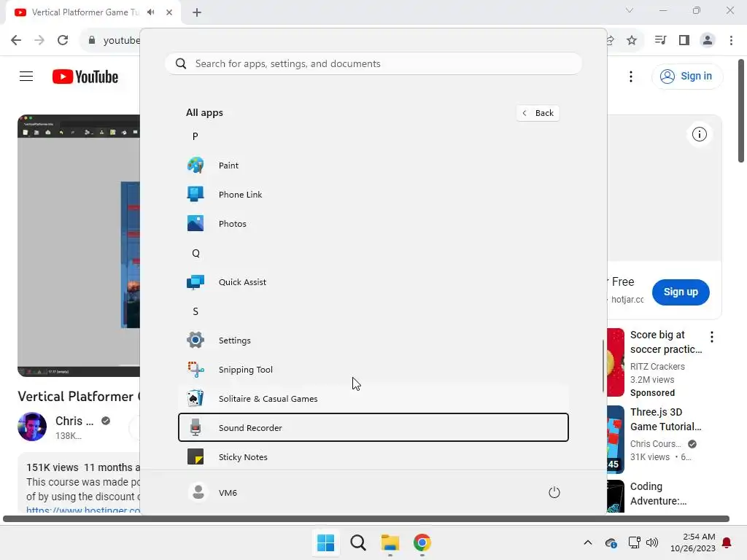Click the ad info icon
The image size is (747, 560).
coord(700,134)
